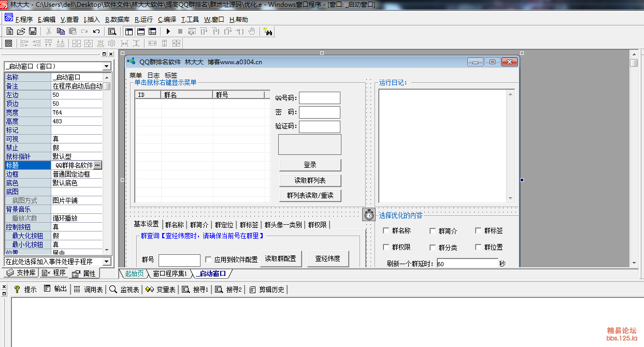Click the 读取群列表 button
644x347 pixels.
pos(310,180)
